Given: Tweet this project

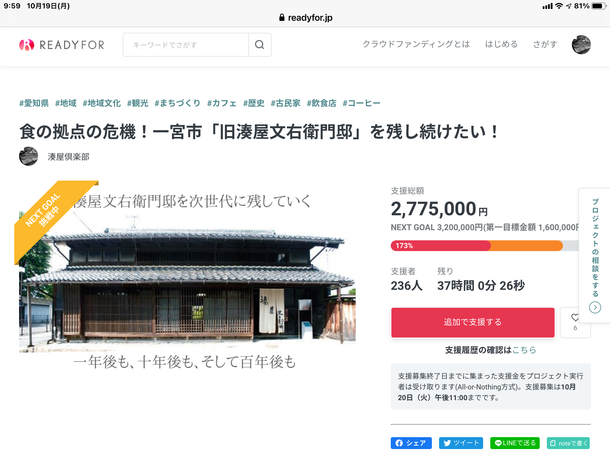Looking at the screenshot, I should pos(460,443).
